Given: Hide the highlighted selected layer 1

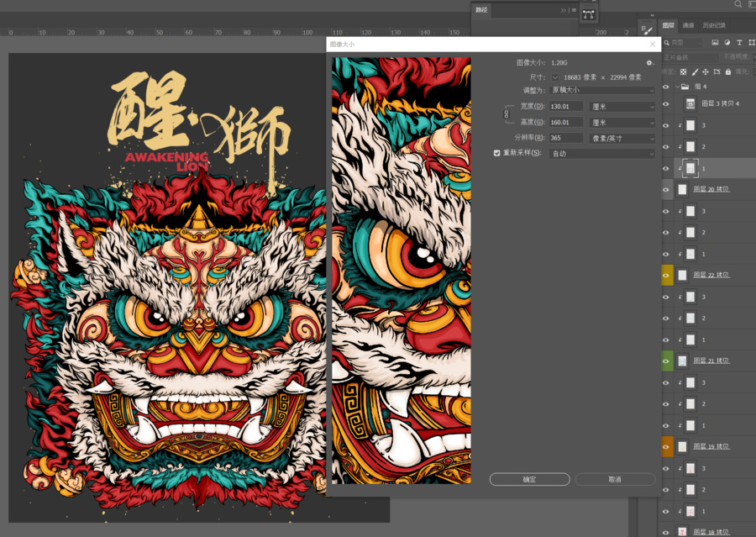Looking at the screenshot, I should point(666,168).
